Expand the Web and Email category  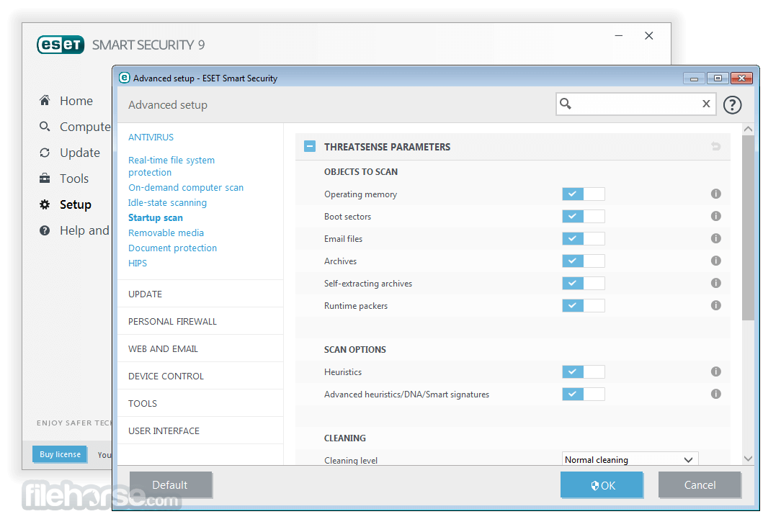(200, 349)
